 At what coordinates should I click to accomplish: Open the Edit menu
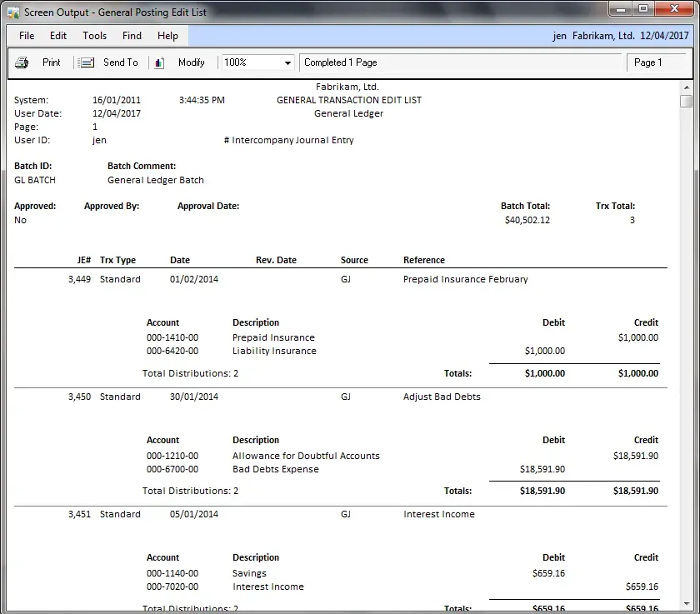point(58,36)
